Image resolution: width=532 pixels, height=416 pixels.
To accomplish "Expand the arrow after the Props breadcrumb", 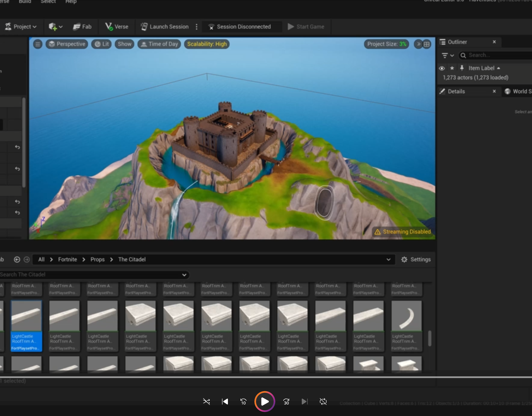I will [x=112, y=260].
